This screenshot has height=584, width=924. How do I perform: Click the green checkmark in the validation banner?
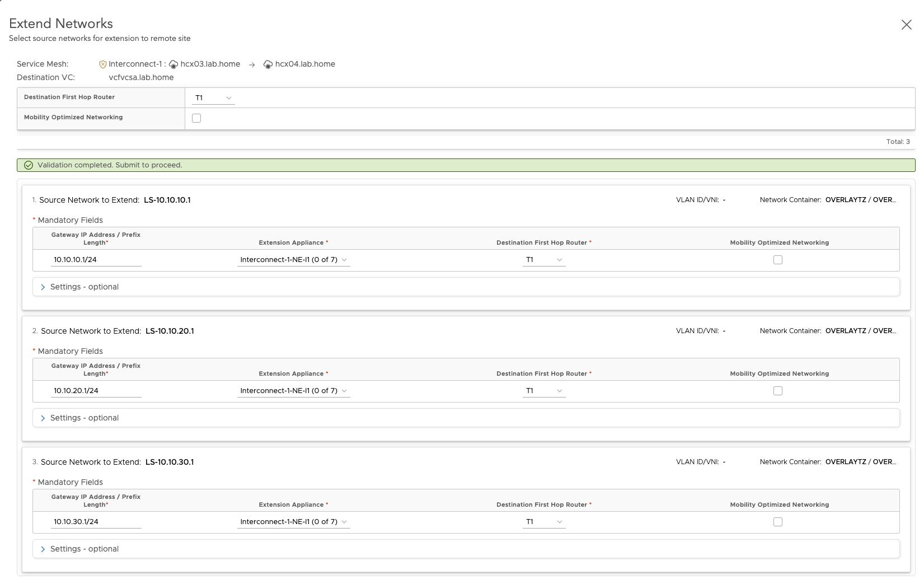click(x=28, y=165)
